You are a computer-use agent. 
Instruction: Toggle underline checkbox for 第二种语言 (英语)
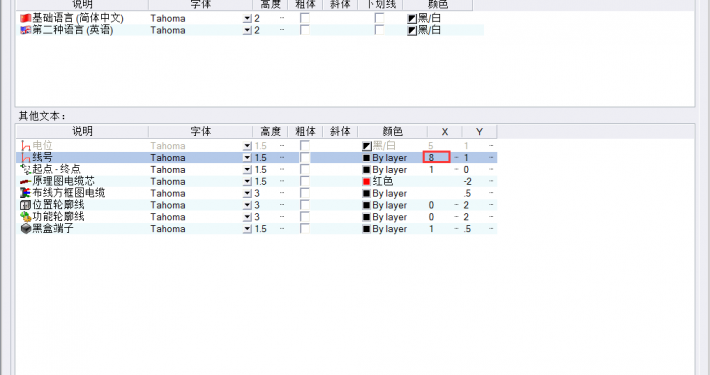pos(379,30)
